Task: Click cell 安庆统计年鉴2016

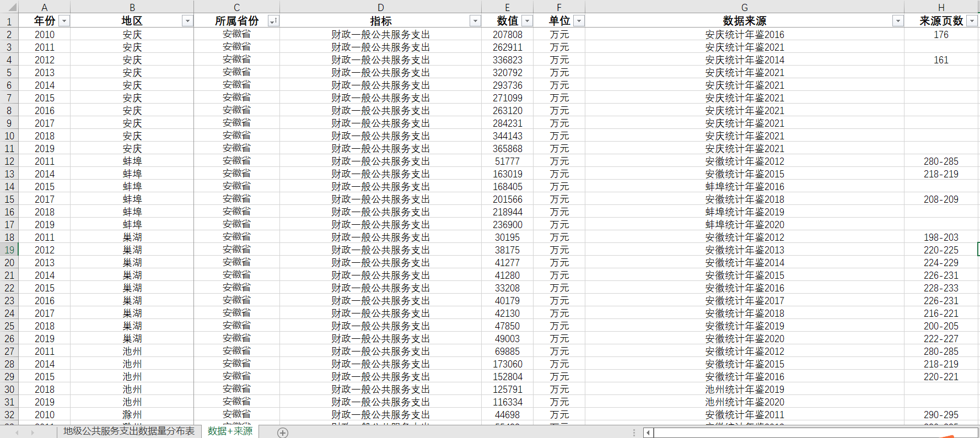Action: (x=745, y=35)
